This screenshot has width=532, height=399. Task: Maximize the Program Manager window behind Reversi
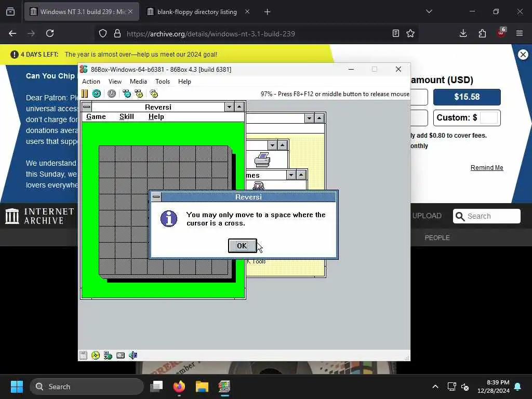[320, 118]
